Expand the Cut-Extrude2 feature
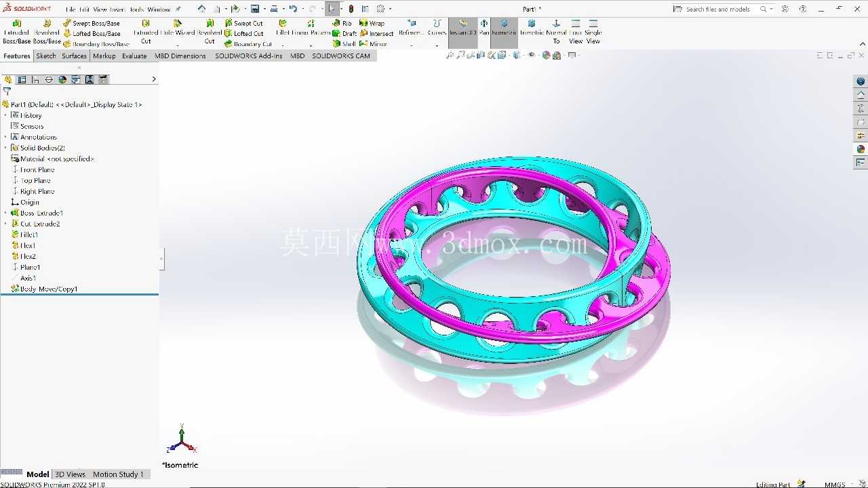The image size is (868, 488). pos(5,224)
